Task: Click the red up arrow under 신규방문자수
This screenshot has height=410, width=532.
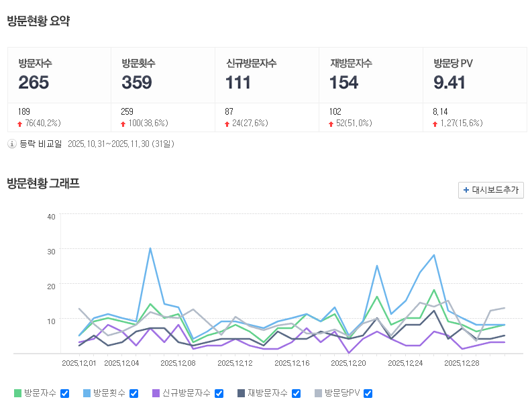Action: (x=227, y=123)
